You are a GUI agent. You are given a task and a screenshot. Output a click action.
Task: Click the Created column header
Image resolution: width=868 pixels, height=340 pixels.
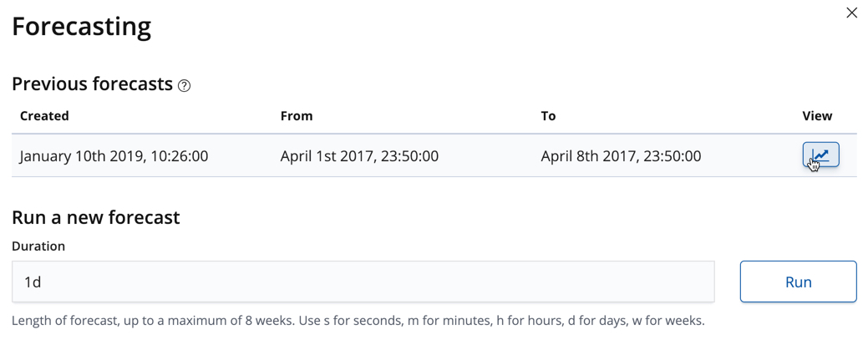tap(44, 116)
